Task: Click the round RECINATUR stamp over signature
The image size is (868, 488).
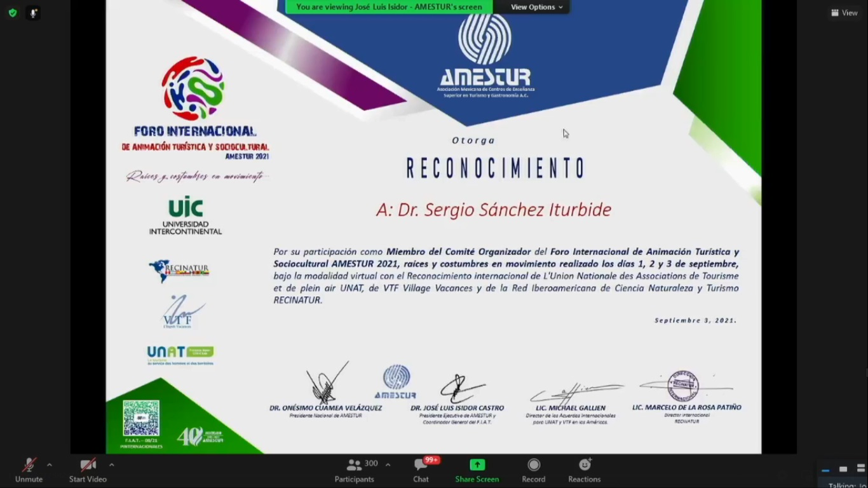Action: pyautogui.click(x=683, y=386)
